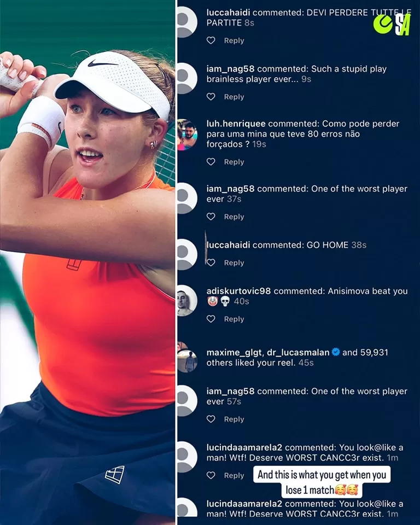Like iam_nag58's stupid play comment heart
The image size is (420, 525).
[x=211, y=97]
